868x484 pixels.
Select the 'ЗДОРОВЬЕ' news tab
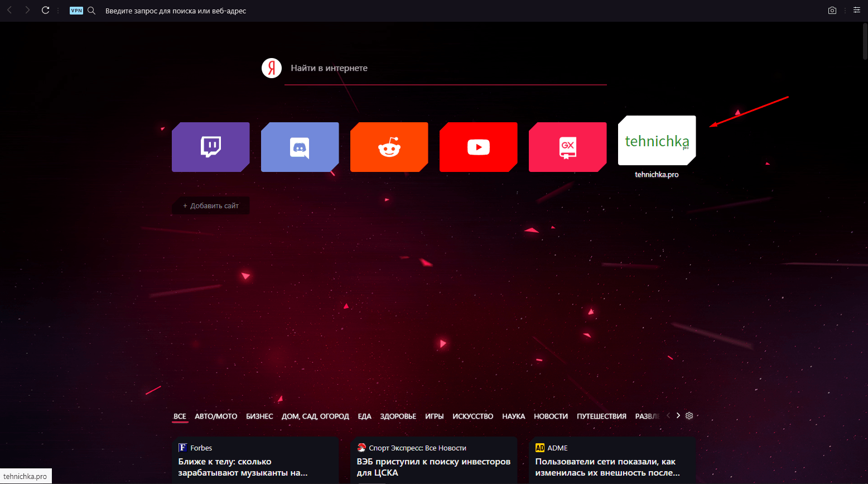click(398, 416)
